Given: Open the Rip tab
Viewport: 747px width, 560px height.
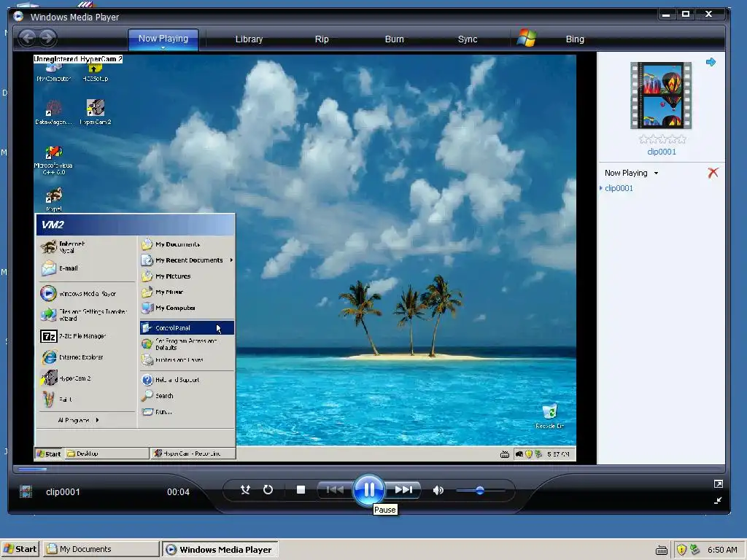Looking at the screenshot, I should [x=322, y=39].
